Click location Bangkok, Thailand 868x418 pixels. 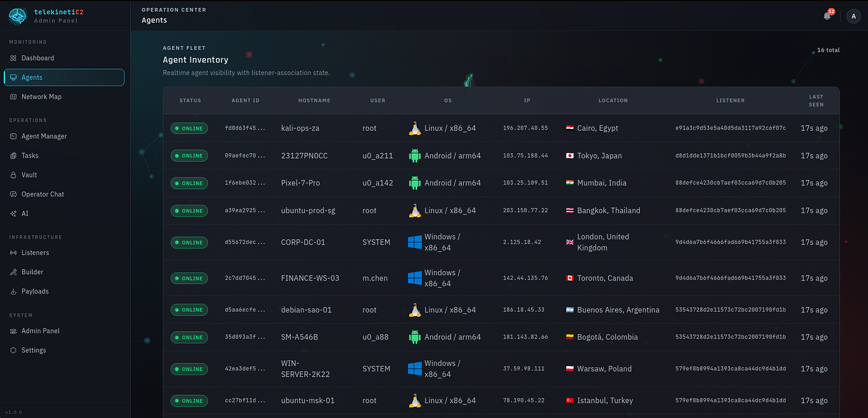pos(608,211)
